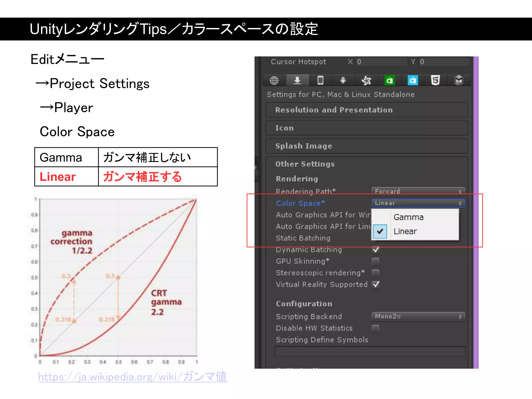The height and width of the screenshot is (399, 532).
Task: Click the gamma curve chart image
Action: point(114,280)
